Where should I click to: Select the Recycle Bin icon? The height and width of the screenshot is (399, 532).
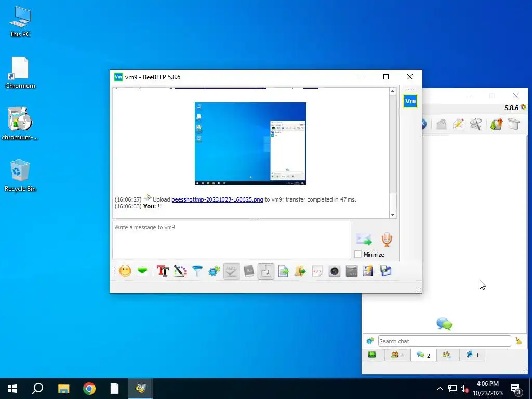point(20,176)
